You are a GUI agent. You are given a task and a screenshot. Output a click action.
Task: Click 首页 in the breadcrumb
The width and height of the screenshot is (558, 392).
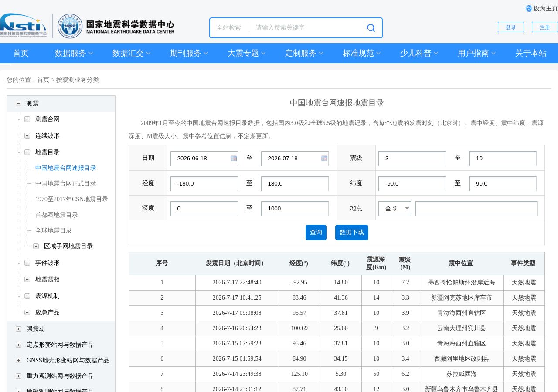pos(43,80)
